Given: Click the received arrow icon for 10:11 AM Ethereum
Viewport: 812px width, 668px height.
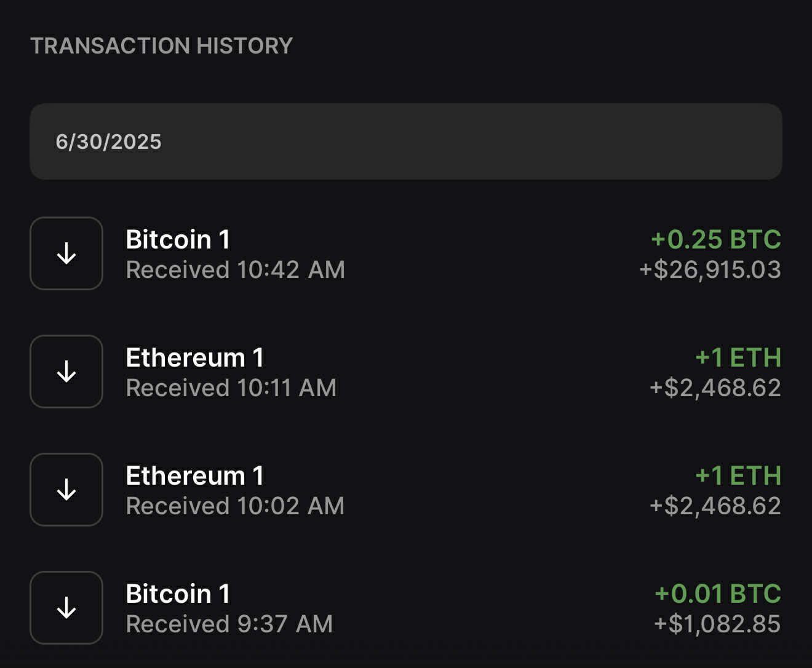Looking at the screenshot, I should [66, 372].
